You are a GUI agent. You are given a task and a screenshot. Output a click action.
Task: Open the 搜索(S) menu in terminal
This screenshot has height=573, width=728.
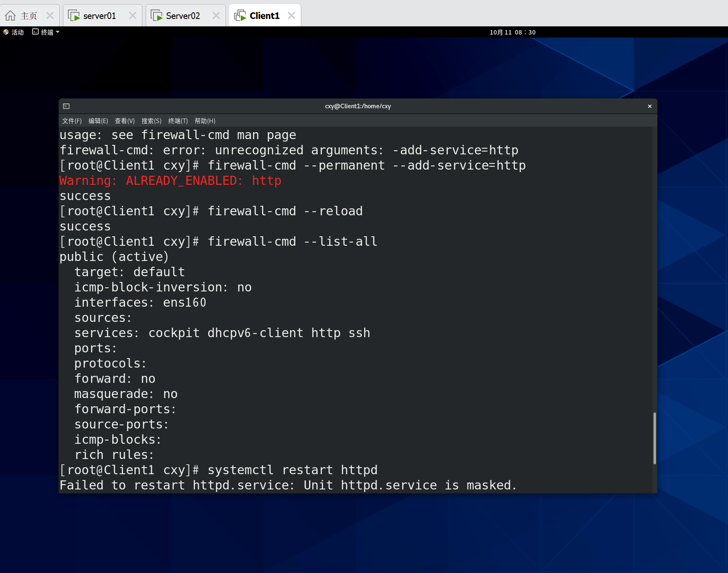[151, 121]
